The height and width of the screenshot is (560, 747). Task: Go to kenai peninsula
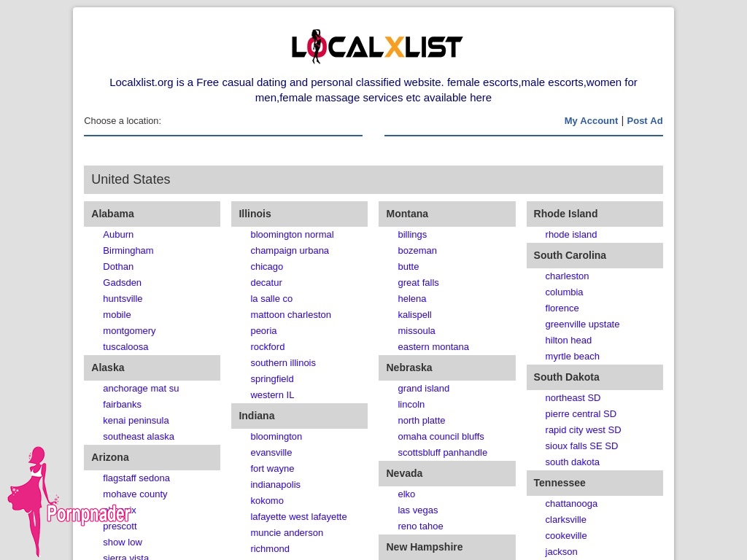(136, 421)
